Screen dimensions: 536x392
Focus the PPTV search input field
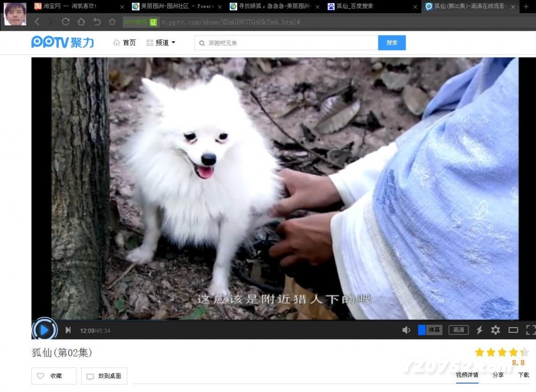tap(288, 43)
